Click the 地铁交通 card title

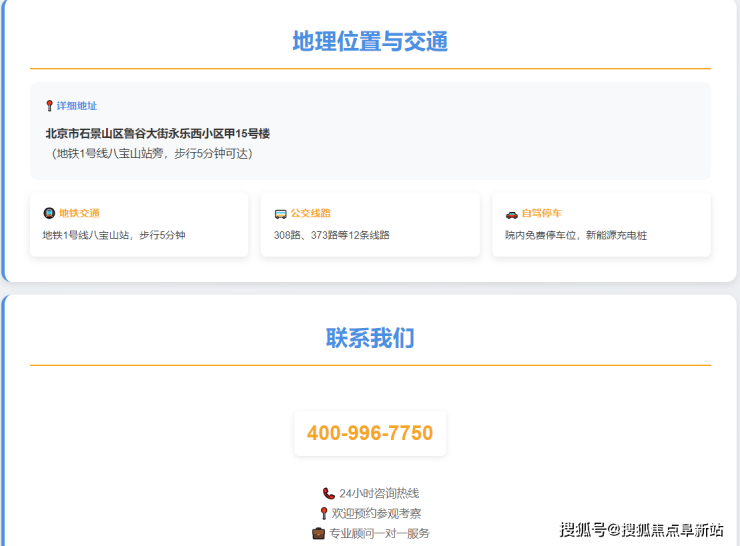(x=79, y=213)
